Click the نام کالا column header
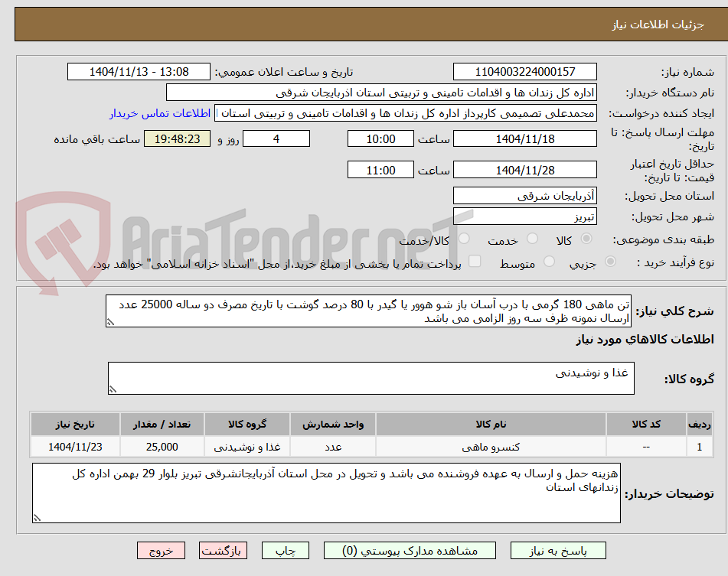 [x=491, y=424]
